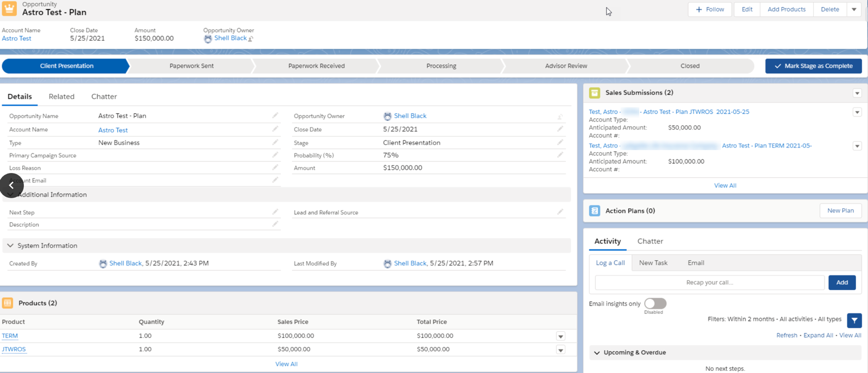Open row menu for TERM product
This screenshot has width=868, height=373.
(x=560, y=336)
